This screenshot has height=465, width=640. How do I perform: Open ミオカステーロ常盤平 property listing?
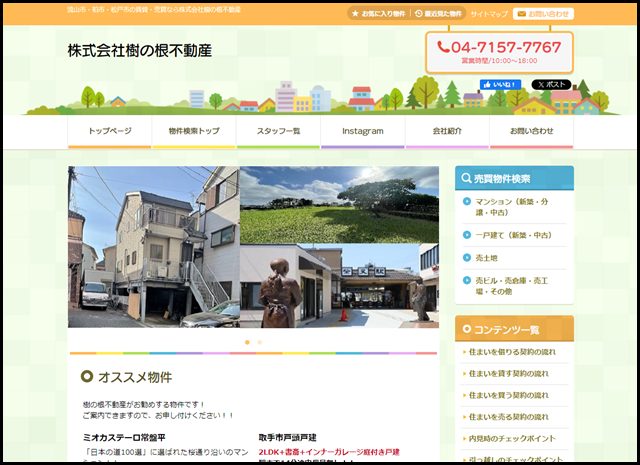tap(124, 438)
